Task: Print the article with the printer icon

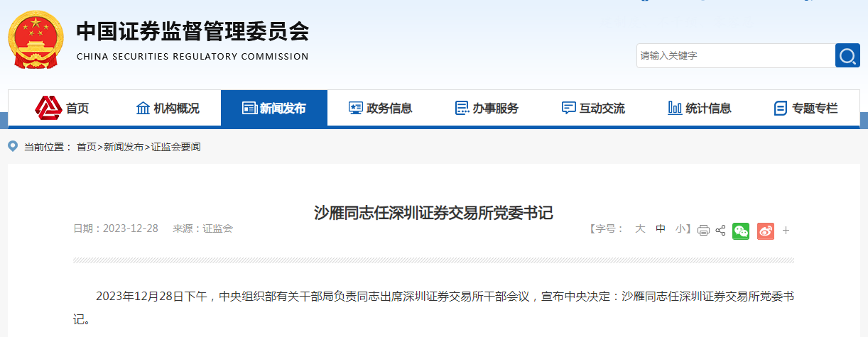Action: (703, 230)
